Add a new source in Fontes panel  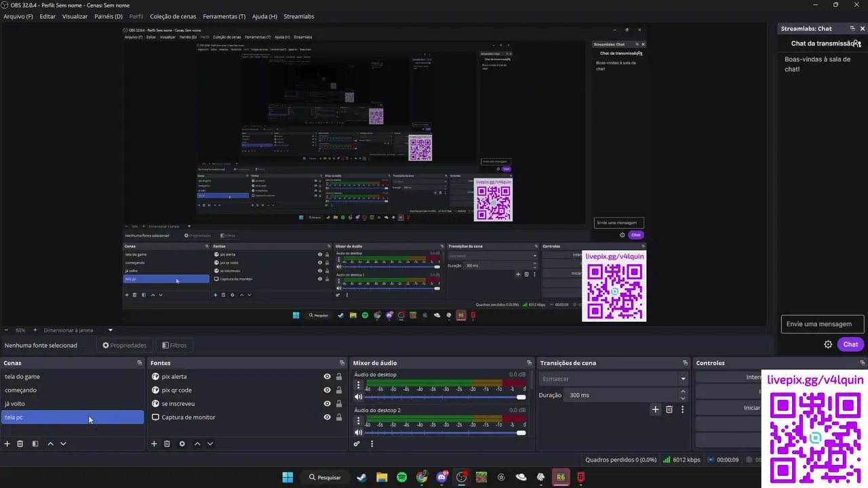tap(154, 444)
